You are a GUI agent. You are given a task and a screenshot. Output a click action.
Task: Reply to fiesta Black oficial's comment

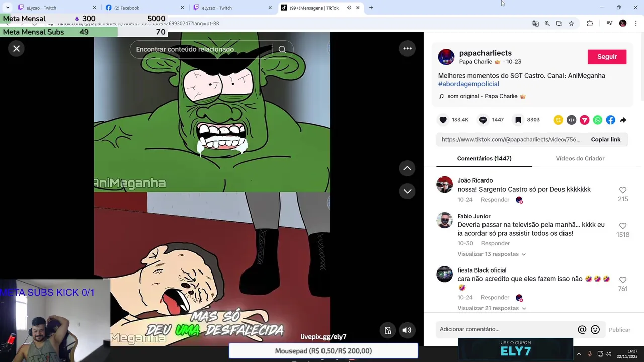click(495, 298)
